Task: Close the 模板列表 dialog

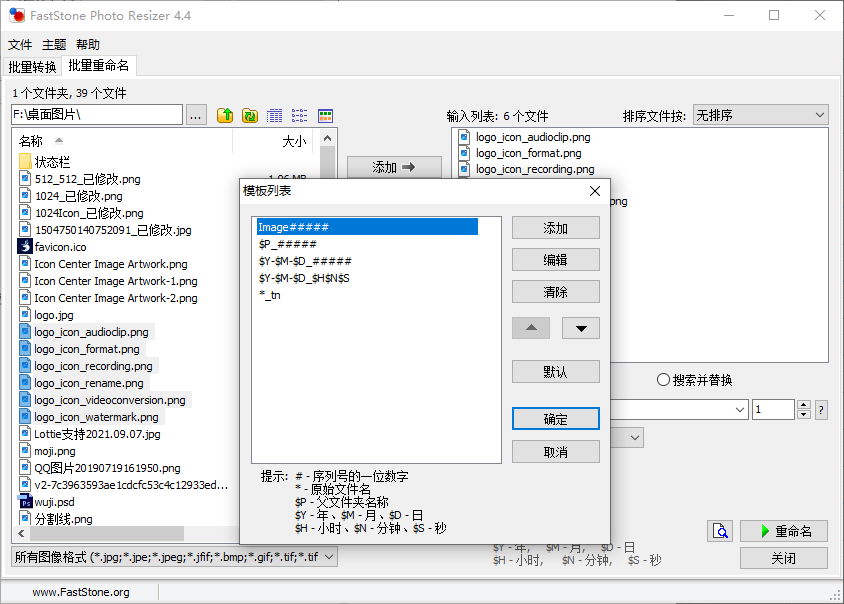Action: [x=594, y=191]
